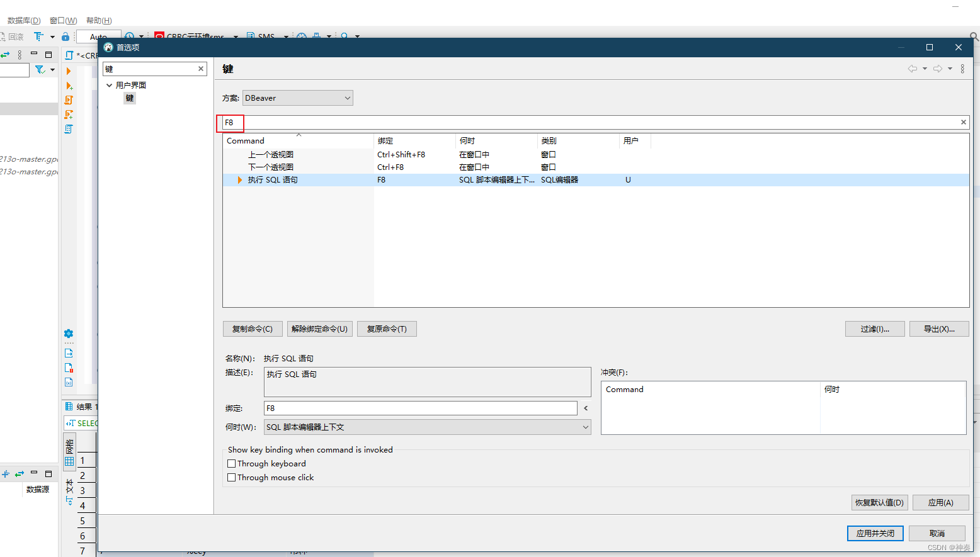
Task: Open the filter funnel dropdown arrow
Action: click(x=52, y=69)
